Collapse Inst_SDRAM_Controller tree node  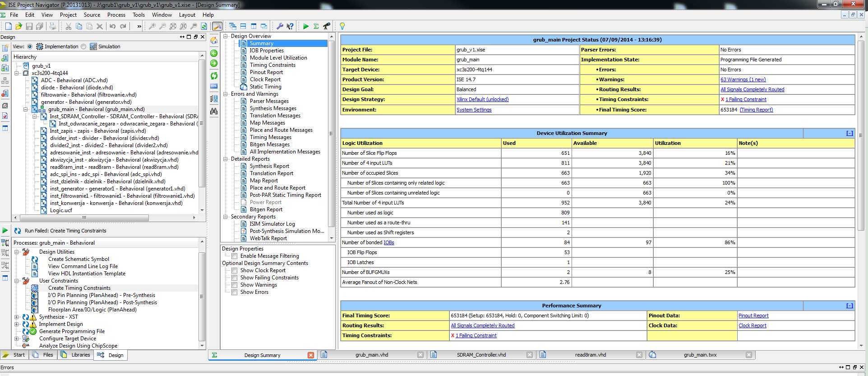(x=35, y=116)
